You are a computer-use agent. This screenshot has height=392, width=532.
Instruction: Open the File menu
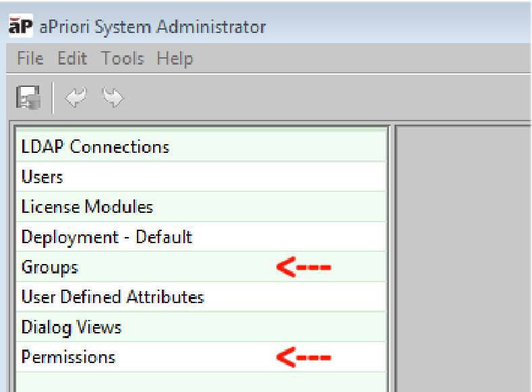30,59
